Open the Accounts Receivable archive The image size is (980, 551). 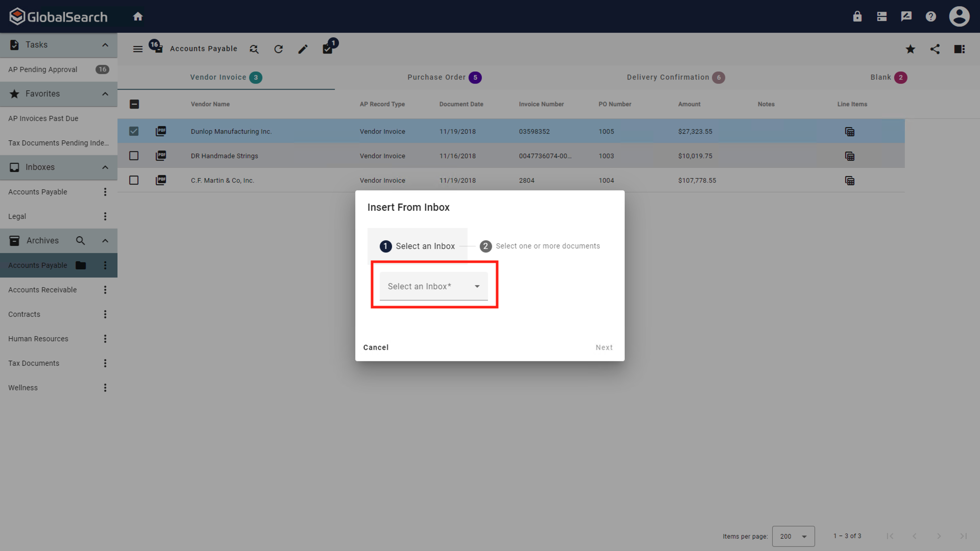(42, 290)
